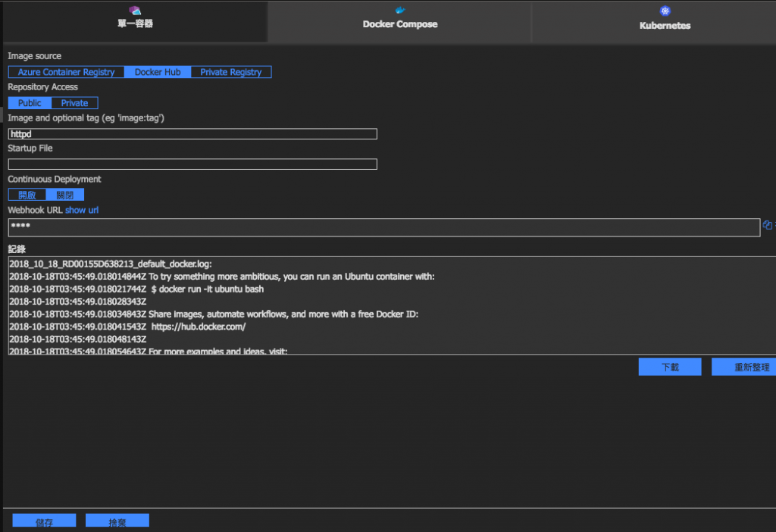Screen dimensions: 776x532
Task: Switch to the 單一容器 single container tab
Action: pyautogui.click(x=135, y=21)
